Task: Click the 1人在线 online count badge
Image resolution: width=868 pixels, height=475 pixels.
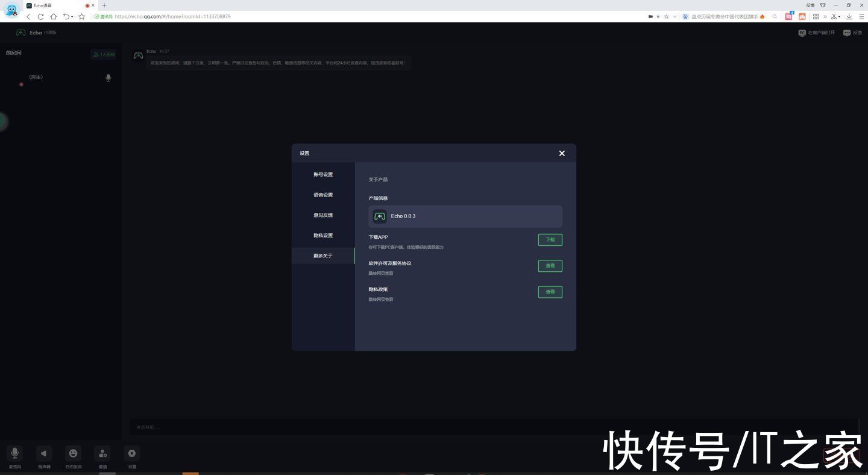Action: [104, 54]
